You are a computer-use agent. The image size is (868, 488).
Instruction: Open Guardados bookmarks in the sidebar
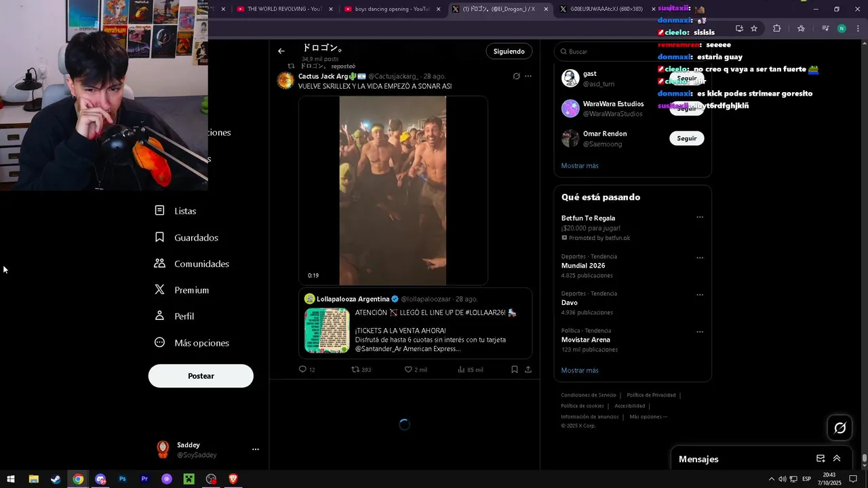point(186,237)
